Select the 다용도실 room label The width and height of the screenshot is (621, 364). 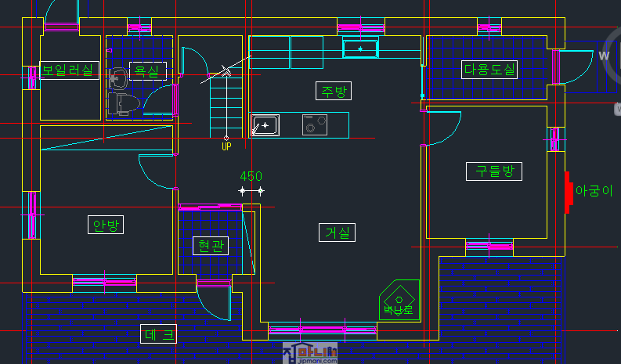pos(489,69)
